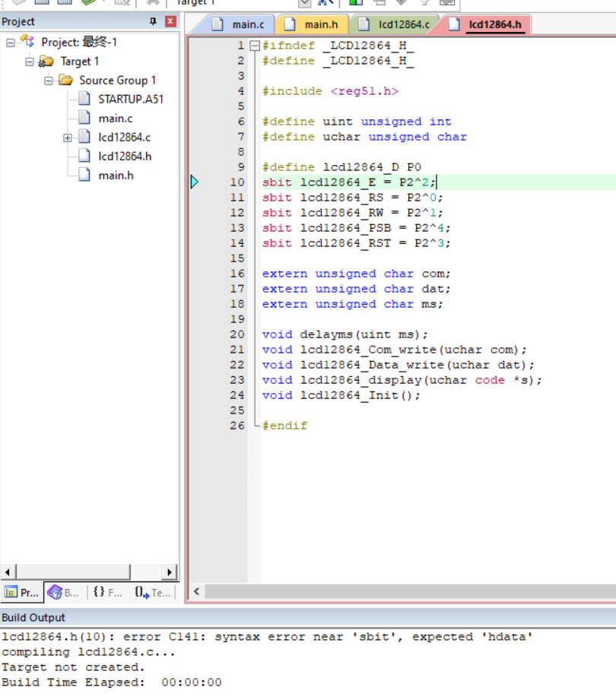616x700 pixels.
Task: Close the Project panel
Action: 170,21
